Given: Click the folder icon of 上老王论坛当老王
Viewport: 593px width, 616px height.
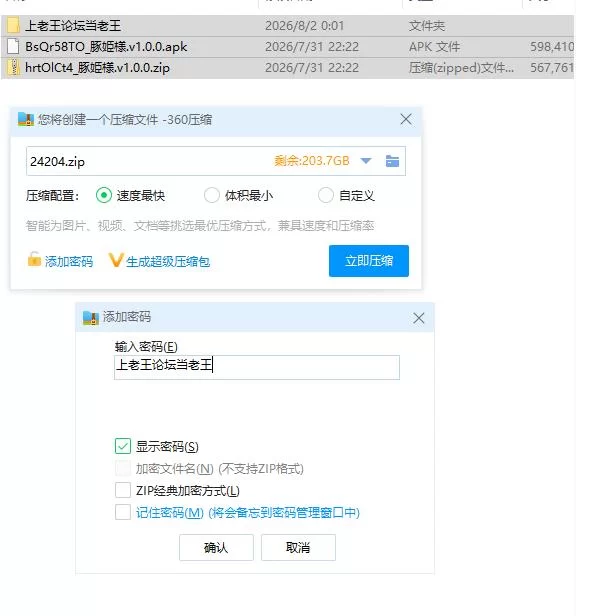Looking at the screenshot, I should (x=13, y=26).
